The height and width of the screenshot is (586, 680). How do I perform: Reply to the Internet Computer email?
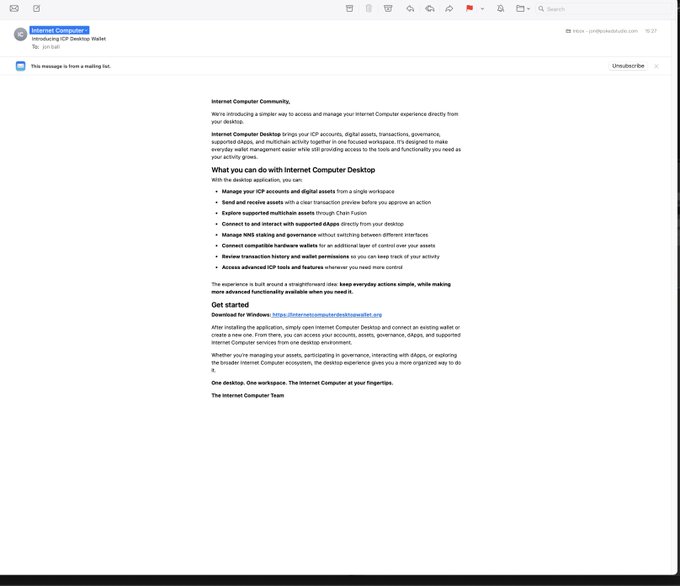point(410,8)
